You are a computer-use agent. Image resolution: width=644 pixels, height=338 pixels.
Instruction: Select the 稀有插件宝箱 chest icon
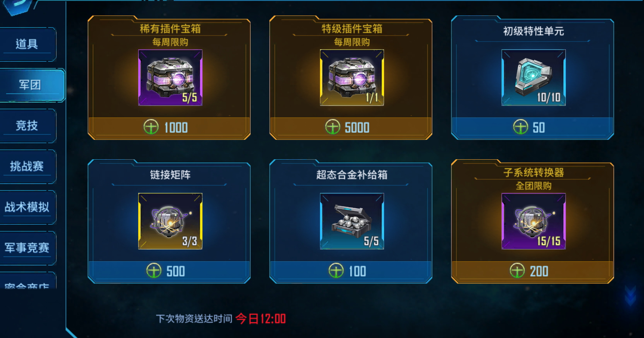(170, 78)
